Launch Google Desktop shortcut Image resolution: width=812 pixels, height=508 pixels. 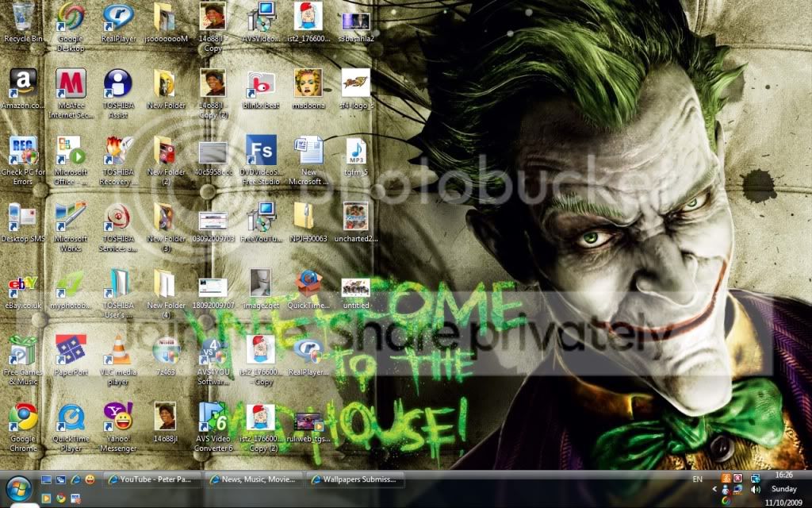point(71,26)
